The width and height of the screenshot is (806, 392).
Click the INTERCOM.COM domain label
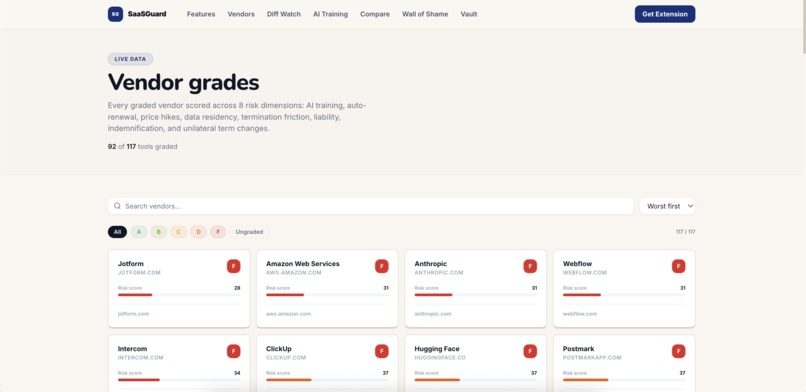[140, 358]
